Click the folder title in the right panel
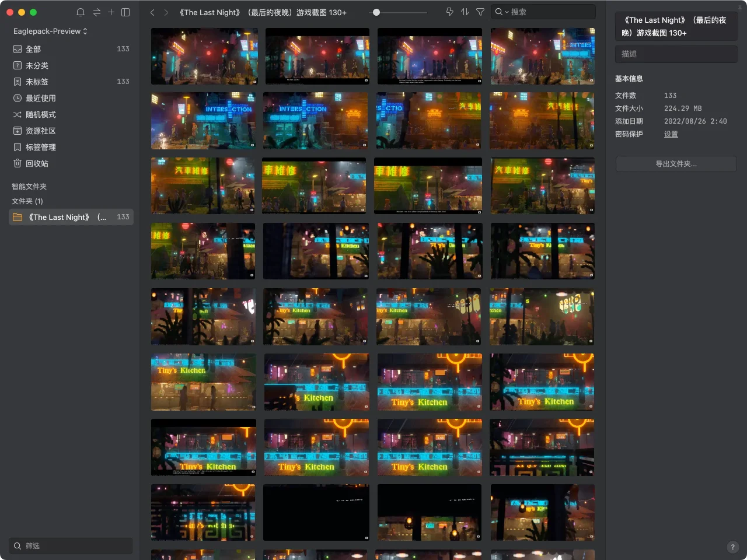This screenshot has width=747, height=560. [x=676, y=26]
